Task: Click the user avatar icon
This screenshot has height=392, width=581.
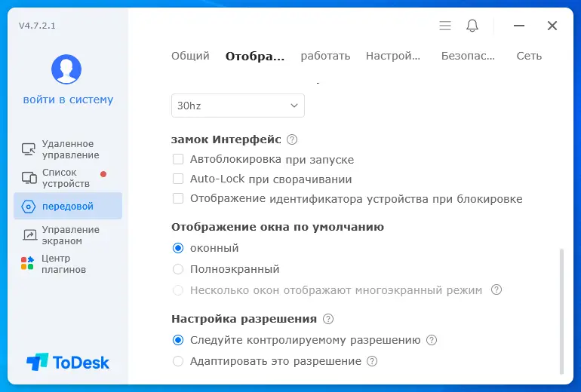Action: point(66,69)
